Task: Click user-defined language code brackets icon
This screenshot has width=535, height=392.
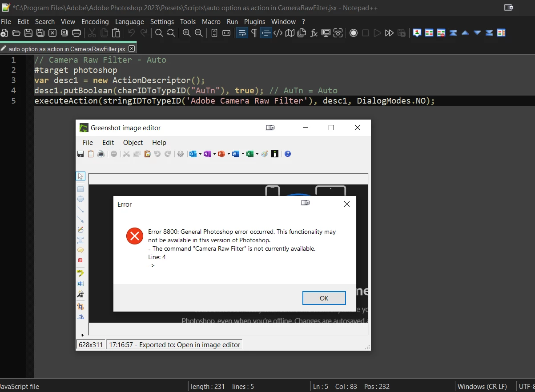Action: click(x=278, y=33)
